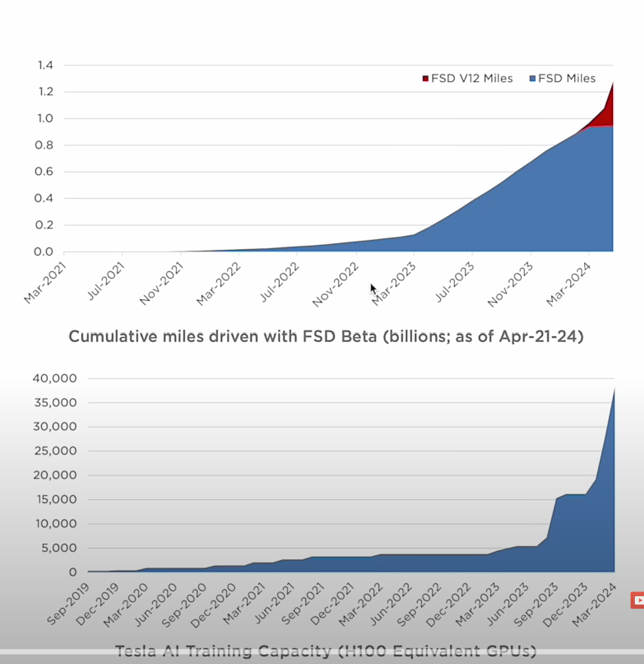Click the '1.2' y-axis label on top chart
644x664 pixels.
pyautogui.click(x=45, y=92)
